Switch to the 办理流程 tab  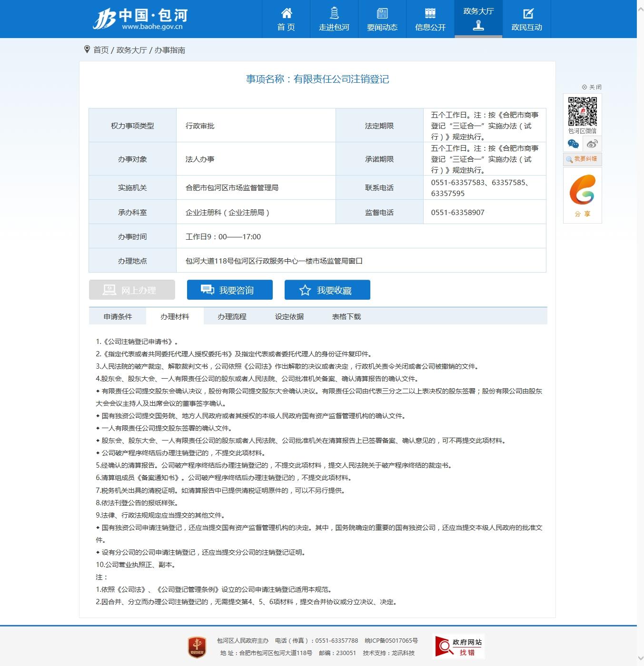coord(232,316)
